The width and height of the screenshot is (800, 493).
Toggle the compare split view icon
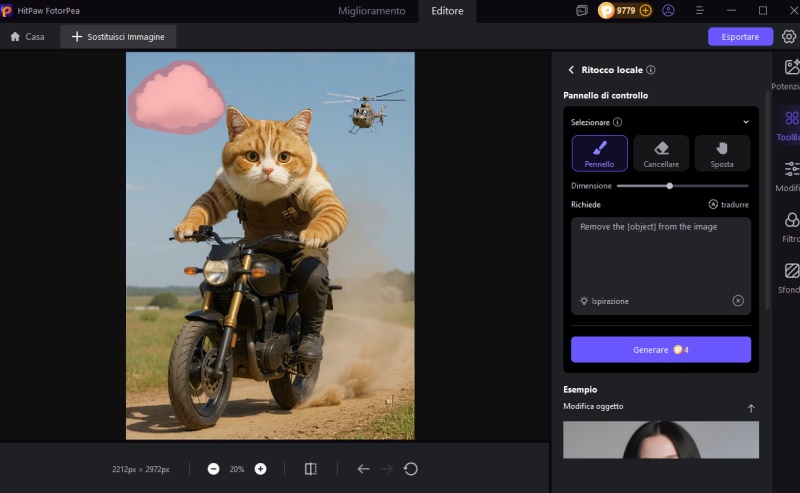click(x=310, y=469)
